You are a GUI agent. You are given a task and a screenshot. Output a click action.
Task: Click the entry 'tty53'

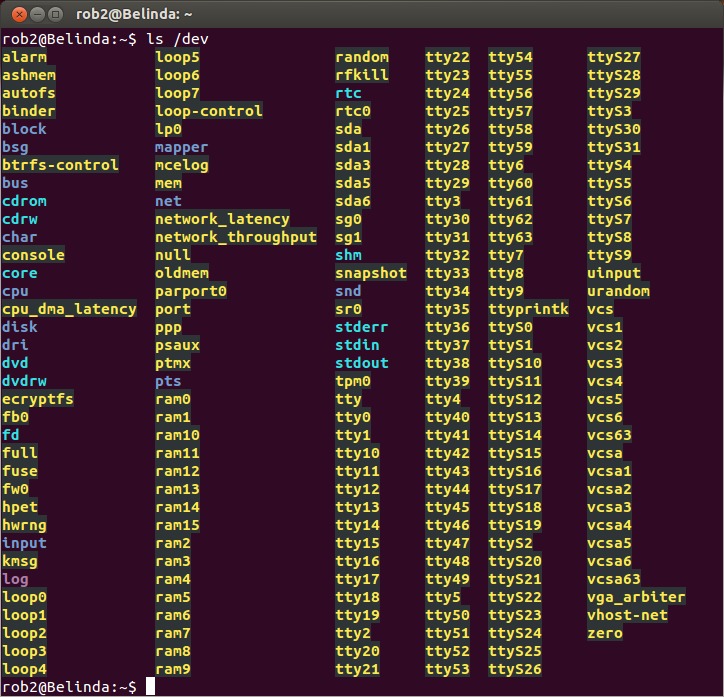(447, 669)
